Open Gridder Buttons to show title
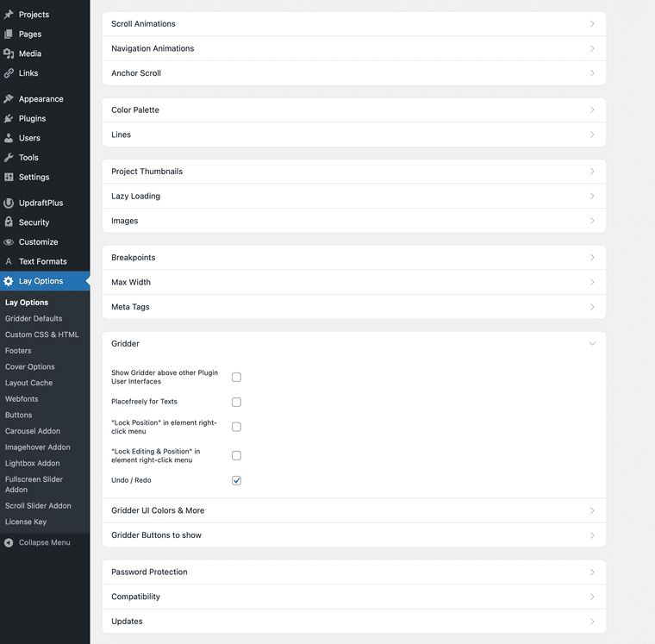 click(156, 535)
